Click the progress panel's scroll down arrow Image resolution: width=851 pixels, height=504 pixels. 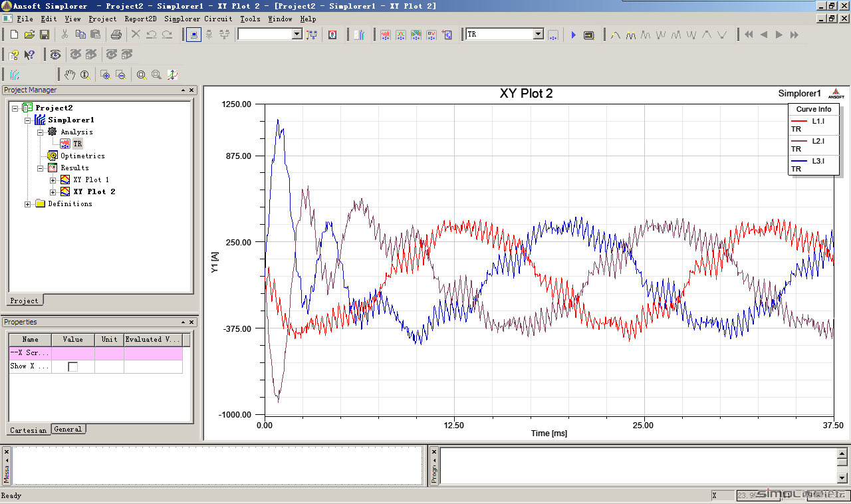tap(842, 477)
